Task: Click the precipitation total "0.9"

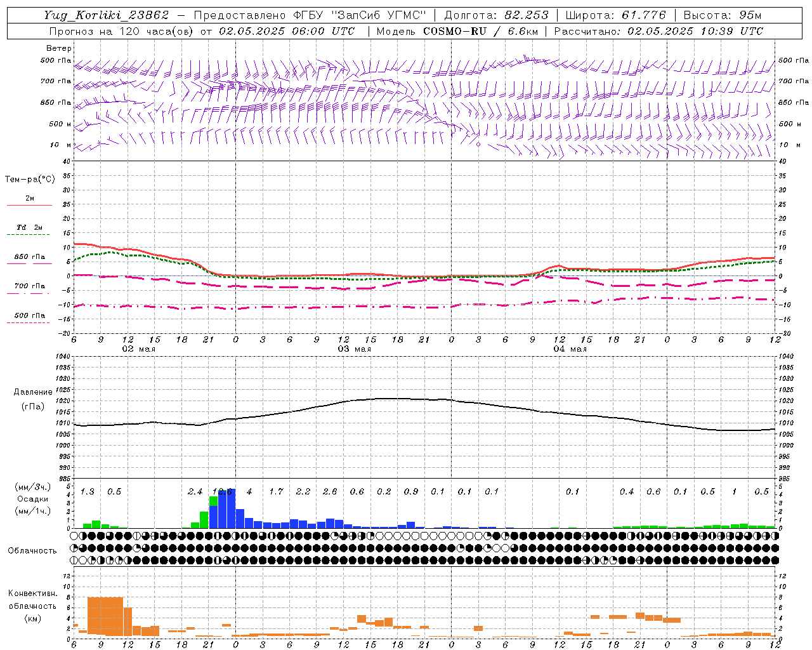Action: [411, 491]
